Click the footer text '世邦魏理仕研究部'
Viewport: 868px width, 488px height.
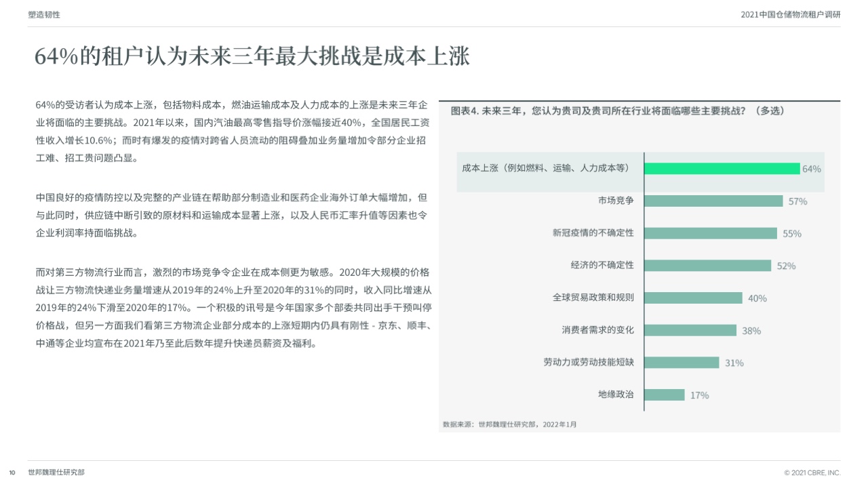(56, 472)
